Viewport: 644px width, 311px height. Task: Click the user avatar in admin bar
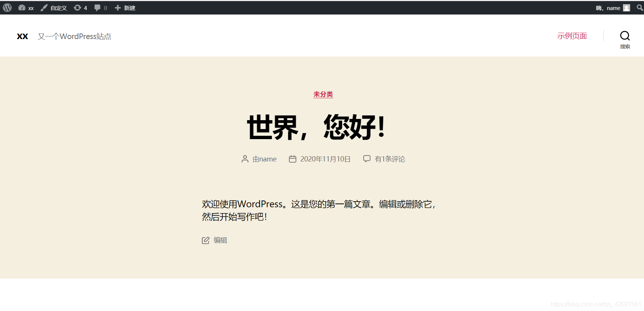coord(627,8)
